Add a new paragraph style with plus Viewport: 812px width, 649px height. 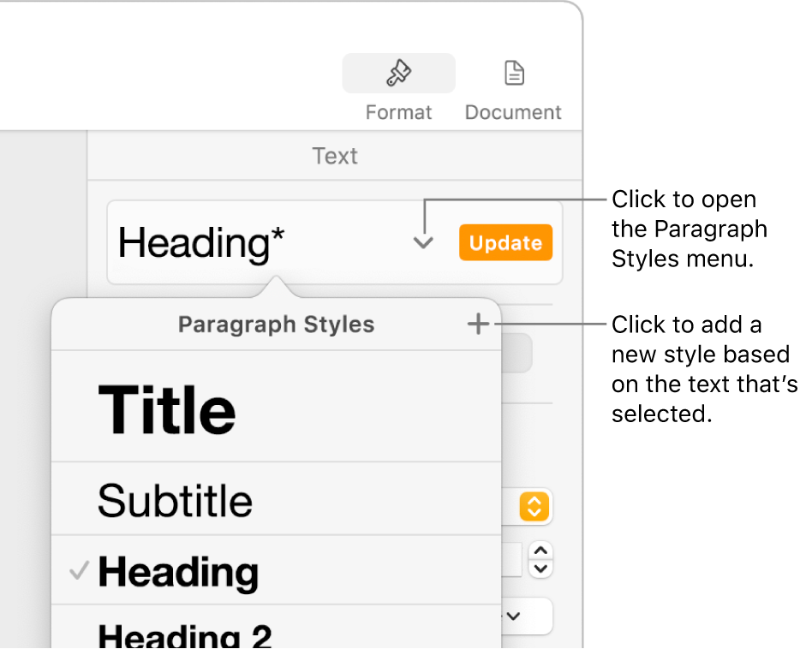click(478, 324)
